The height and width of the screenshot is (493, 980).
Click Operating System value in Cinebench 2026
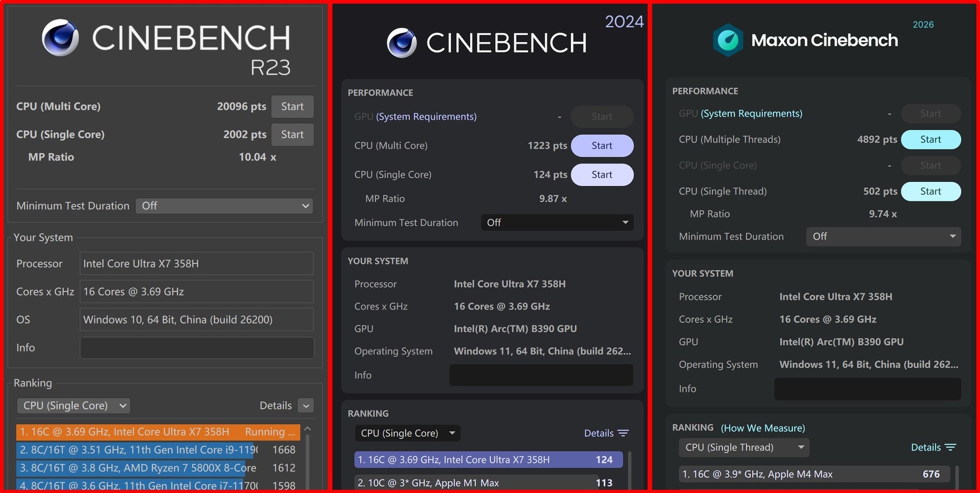[x=869, y=365]
